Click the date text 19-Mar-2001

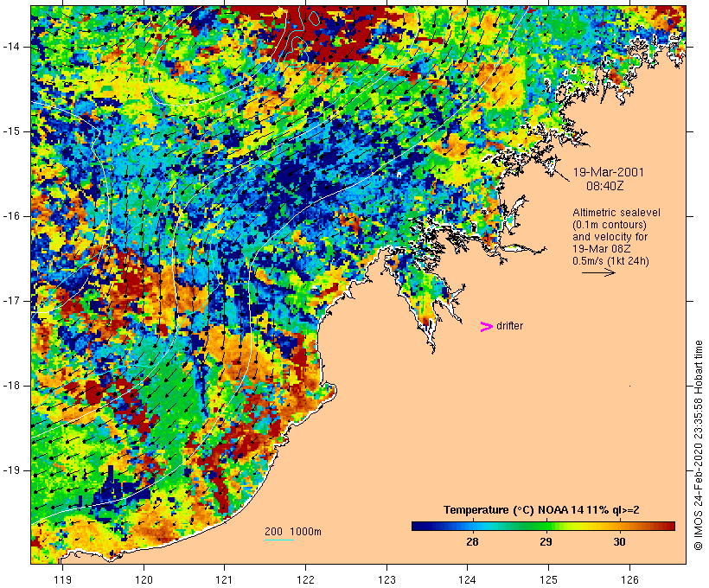608,172
